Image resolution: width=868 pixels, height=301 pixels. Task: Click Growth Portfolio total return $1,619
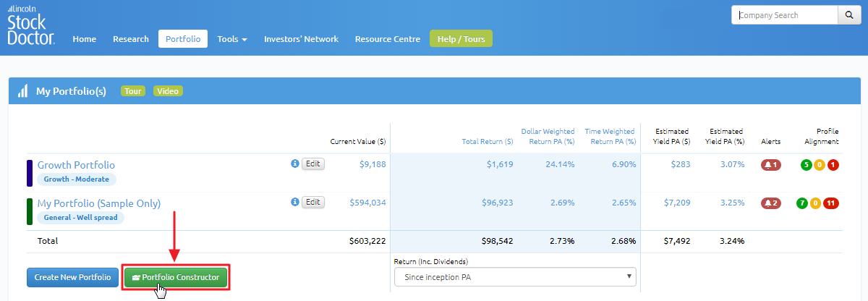pos(500,164)
